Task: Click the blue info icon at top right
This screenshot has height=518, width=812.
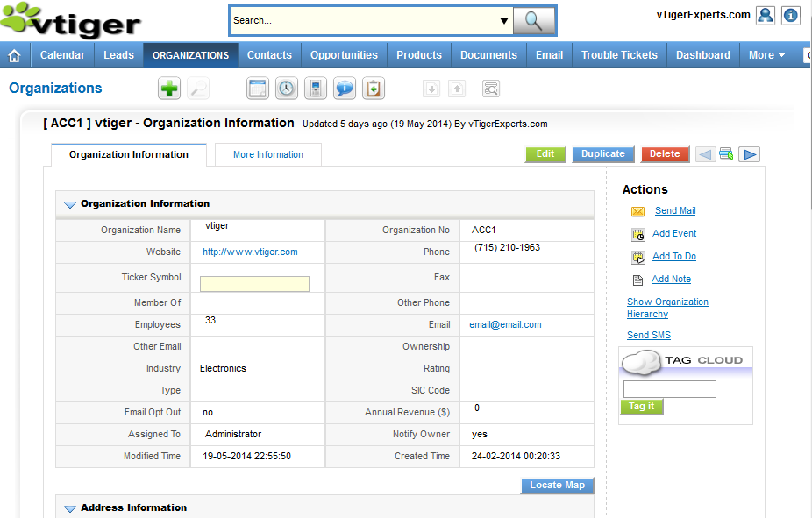Action: click(790, 16)
